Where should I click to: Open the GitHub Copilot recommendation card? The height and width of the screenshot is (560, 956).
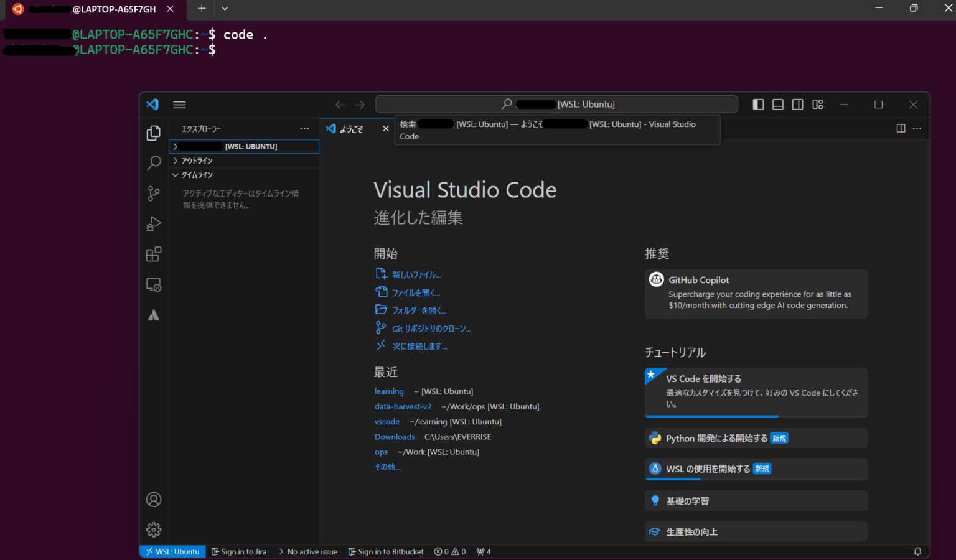point(756,294)
